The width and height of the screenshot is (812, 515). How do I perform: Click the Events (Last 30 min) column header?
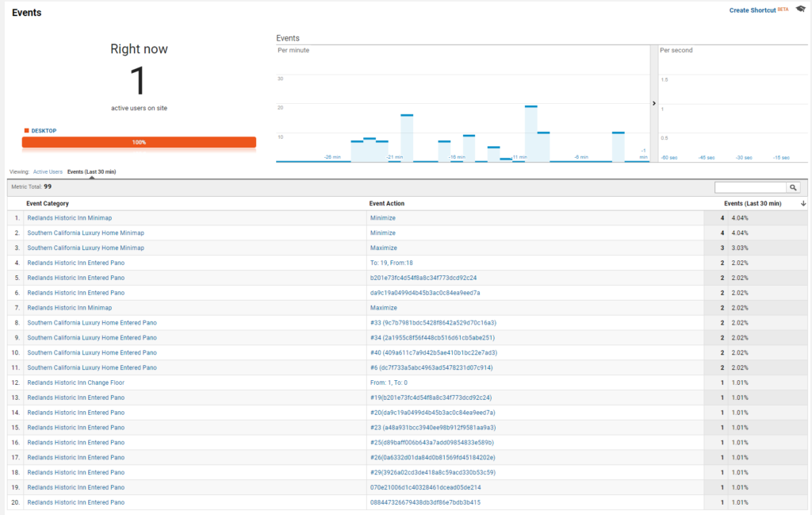753,204
